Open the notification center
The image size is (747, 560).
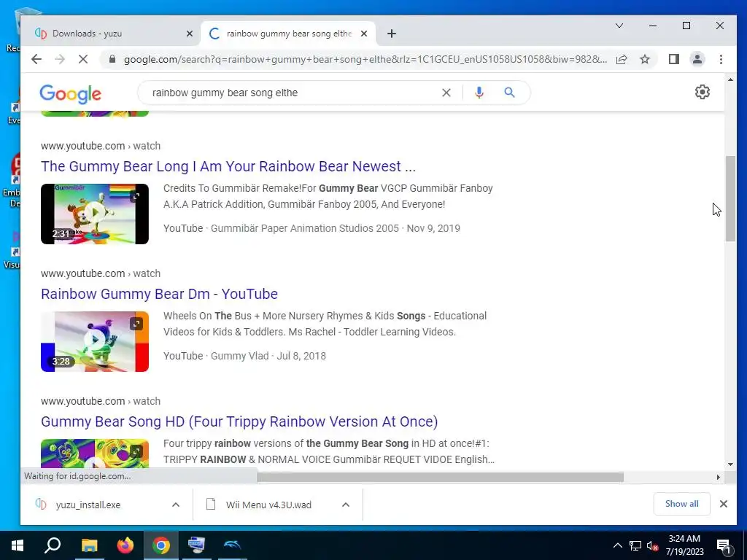pyautogui.click(x=724, y=545)
